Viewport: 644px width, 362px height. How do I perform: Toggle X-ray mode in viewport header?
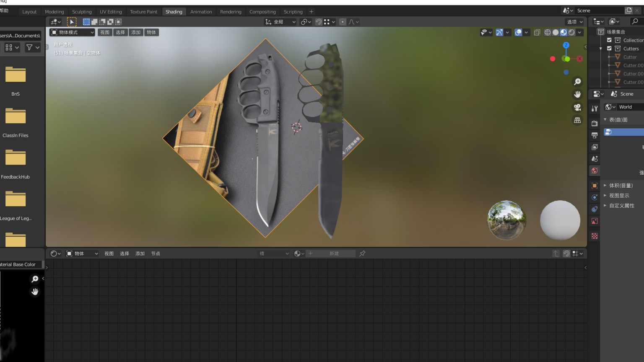click(537, 32)
